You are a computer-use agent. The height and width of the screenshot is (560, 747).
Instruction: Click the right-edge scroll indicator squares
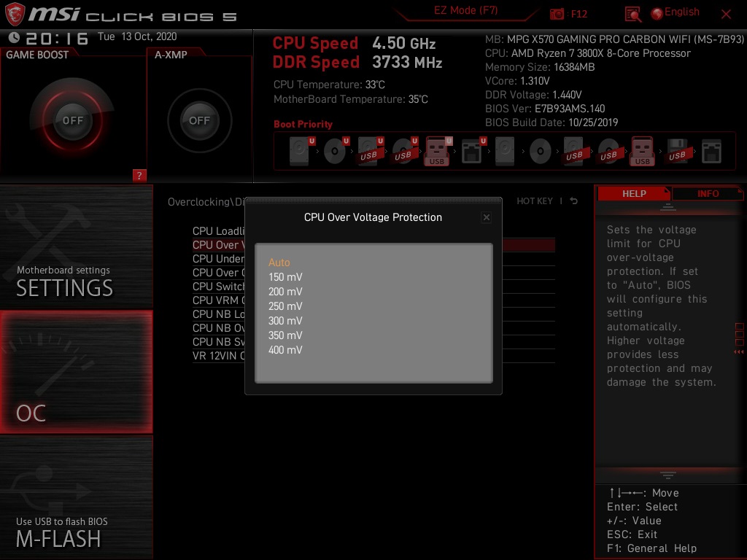click(x=740, y=335)
